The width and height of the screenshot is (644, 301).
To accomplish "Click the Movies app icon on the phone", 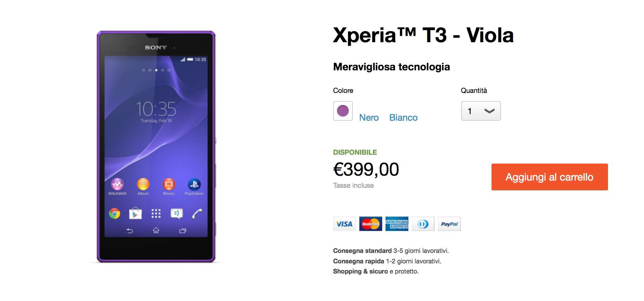I will tap(169, 185).
